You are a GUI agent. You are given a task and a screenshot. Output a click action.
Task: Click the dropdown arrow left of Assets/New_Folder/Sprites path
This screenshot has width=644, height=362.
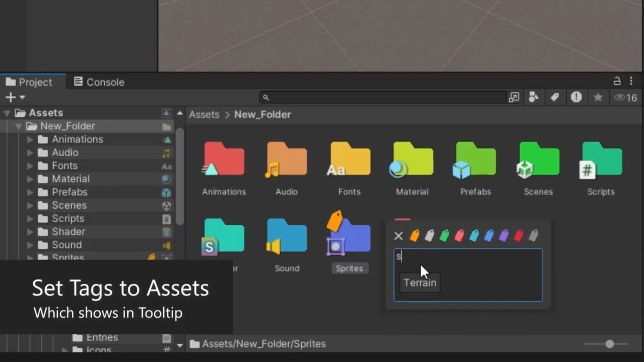180,345
